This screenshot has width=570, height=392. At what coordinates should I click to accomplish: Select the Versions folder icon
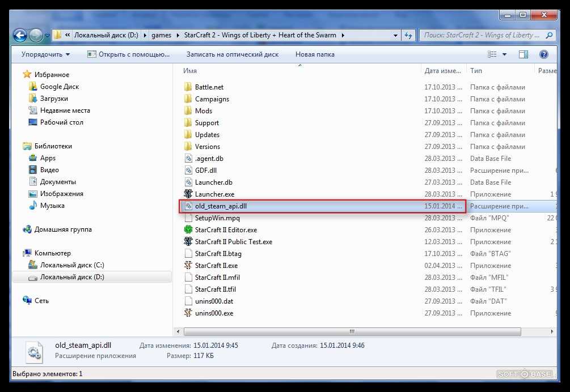pos(188,147)
